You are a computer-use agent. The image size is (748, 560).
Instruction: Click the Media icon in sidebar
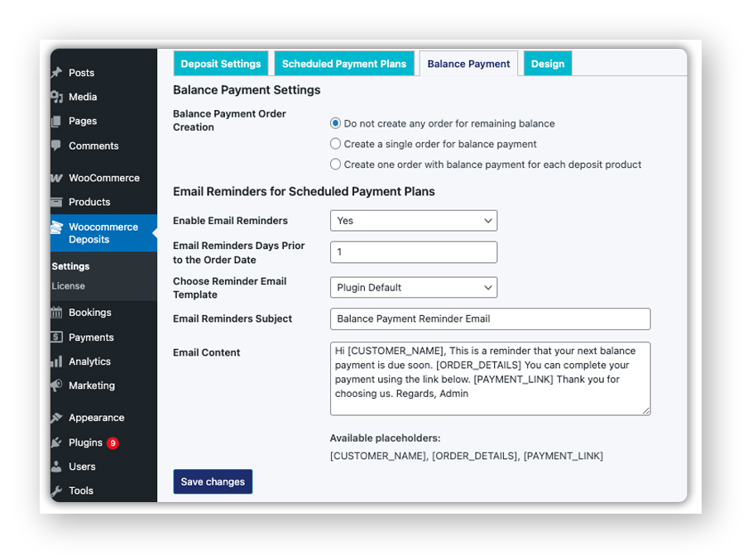(57, 97)
